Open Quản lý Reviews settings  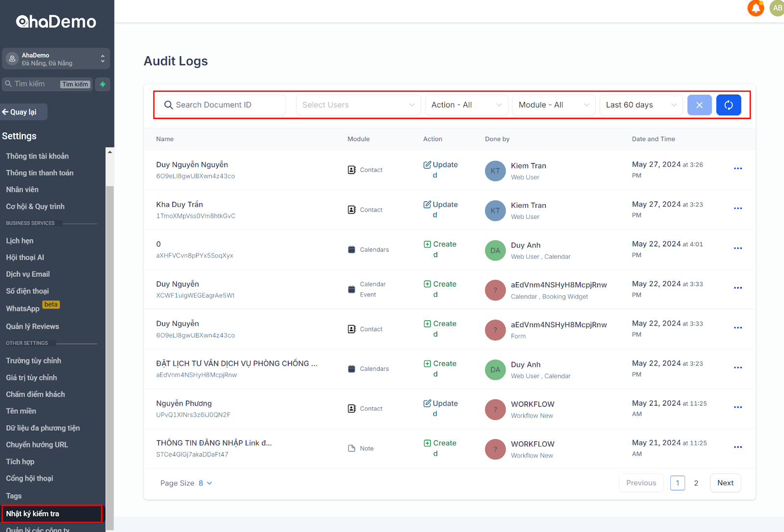(32, 326)
